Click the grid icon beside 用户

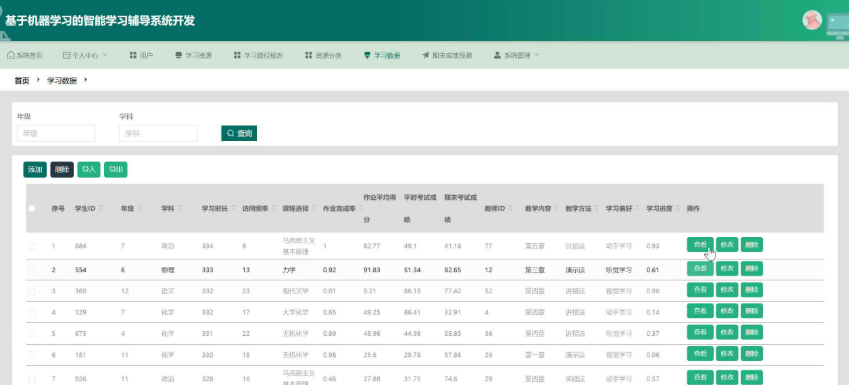pyautogui.click(x=133, y=55)
